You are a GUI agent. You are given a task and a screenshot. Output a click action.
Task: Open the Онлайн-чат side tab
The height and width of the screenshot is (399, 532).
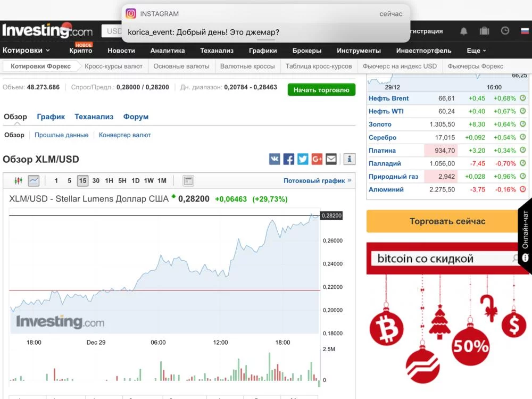point(525,236)
